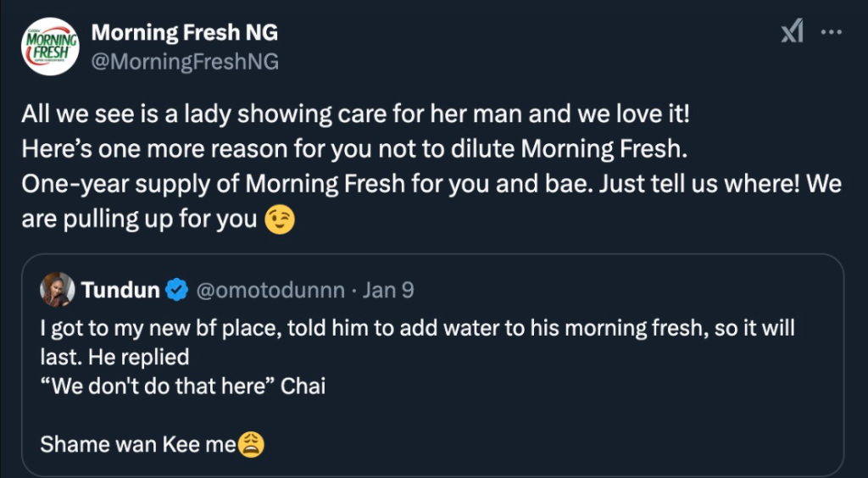The width and height of the screenshot is (868, 478).
Task: Click the blue verified badge beside Tundun
Action: coord(176,291)
